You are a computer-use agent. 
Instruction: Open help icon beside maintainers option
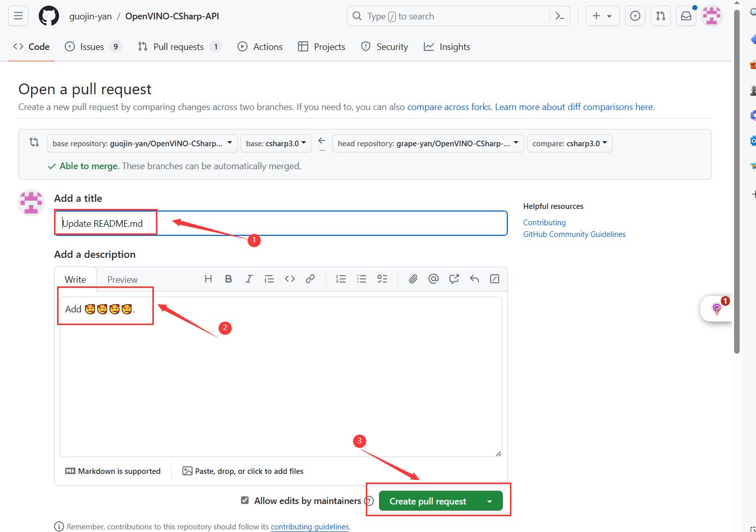point(369,501)
